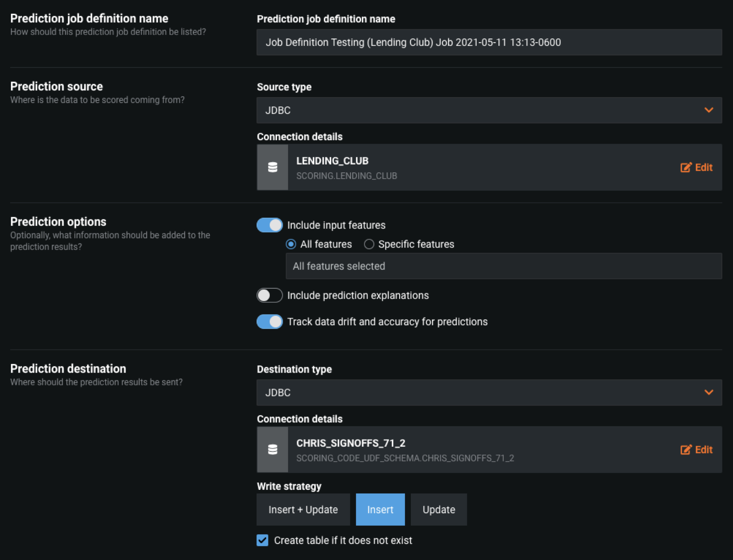Screen dimensions: 733x560
Task: Choose the Specific features radio option
Action: click(x=369, y=244)
